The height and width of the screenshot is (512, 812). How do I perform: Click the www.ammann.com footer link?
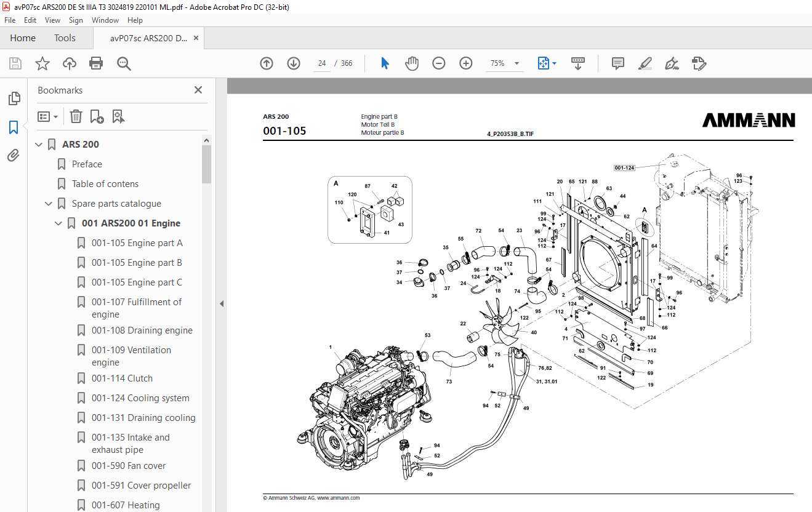pos(339,498)
